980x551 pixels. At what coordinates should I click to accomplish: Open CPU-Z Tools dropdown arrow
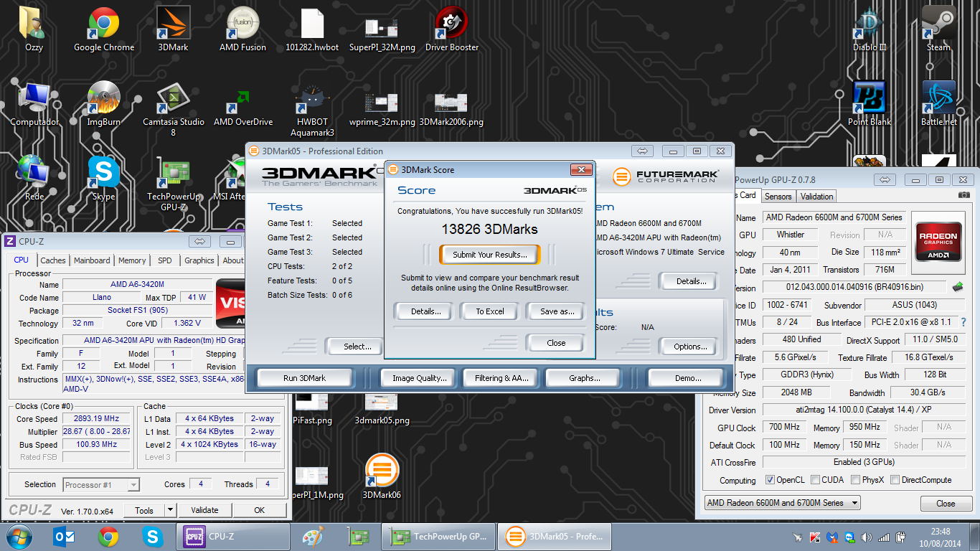click(x=170, y=510)
